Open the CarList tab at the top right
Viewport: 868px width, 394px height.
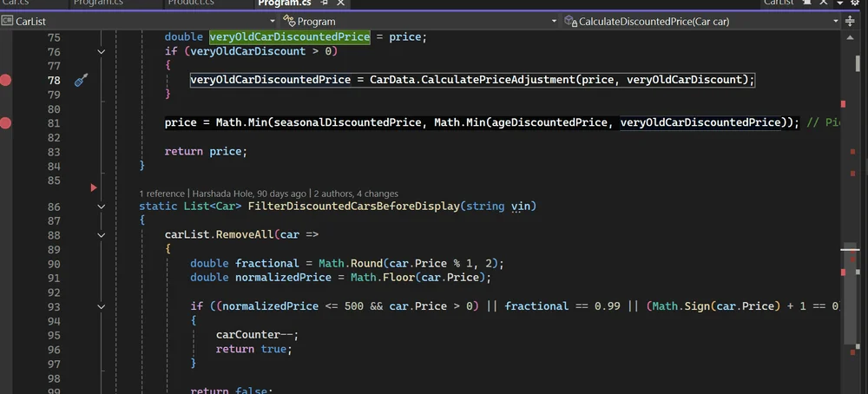(779, 3)
